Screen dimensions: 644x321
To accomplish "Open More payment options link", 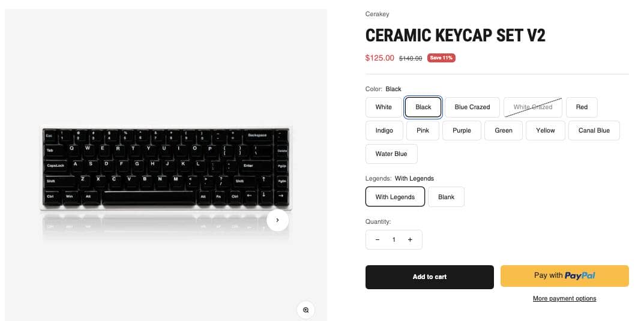I will click(564, 299).
